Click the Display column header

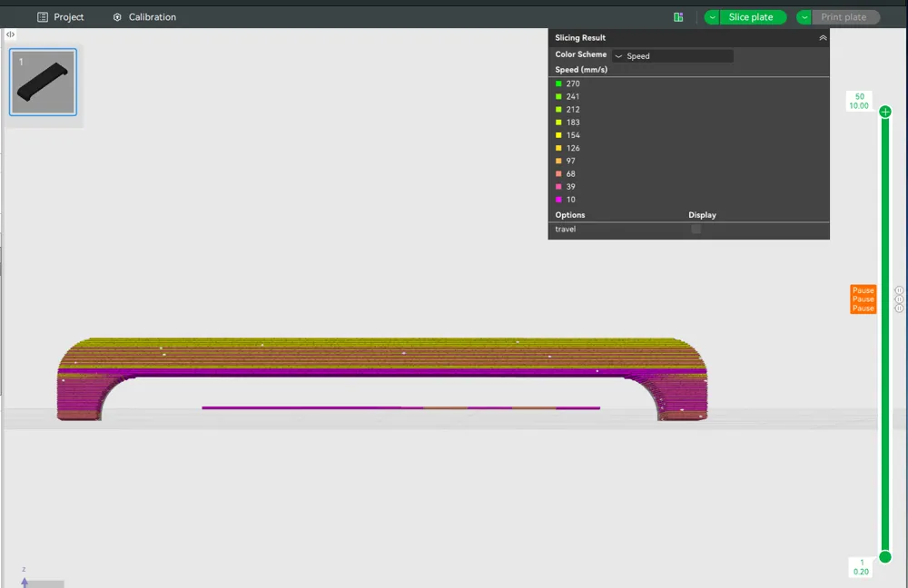[702, 215]
